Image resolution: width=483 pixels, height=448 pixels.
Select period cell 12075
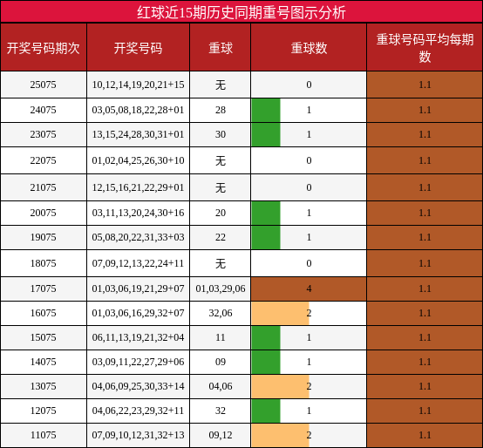[x=43, y=411]
